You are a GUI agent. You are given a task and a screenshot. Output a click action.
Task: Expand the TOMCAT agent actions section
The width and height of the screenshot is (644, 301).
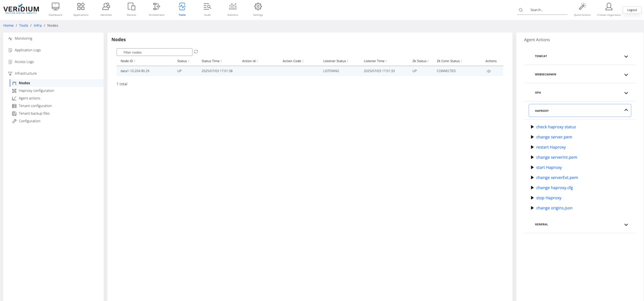pyautogui.click(x=626, y=57)
